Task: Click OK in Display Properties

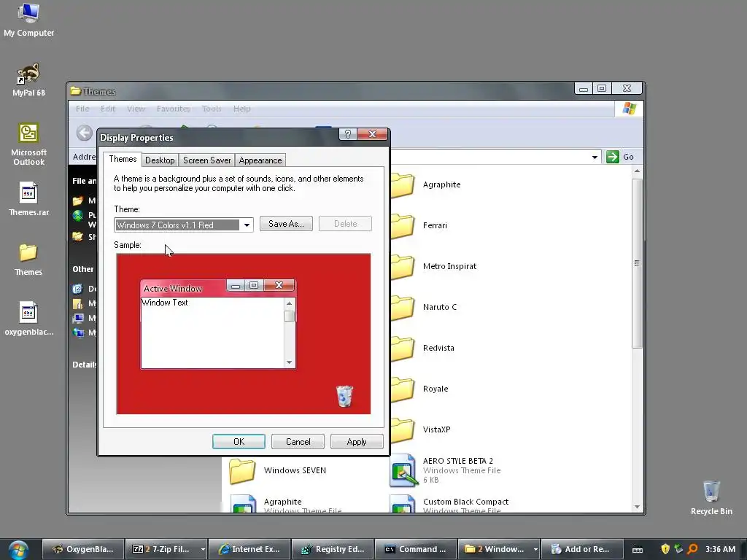Action: [239, 441]
